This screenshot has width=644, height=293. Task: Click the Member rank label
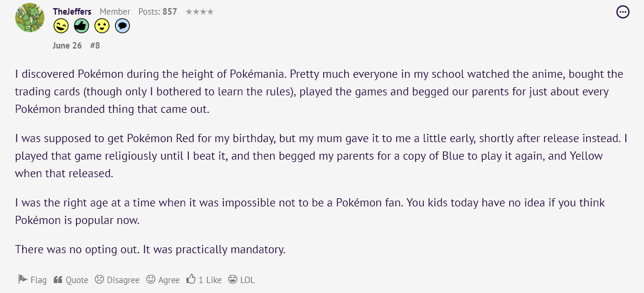(x=115, y=12)
